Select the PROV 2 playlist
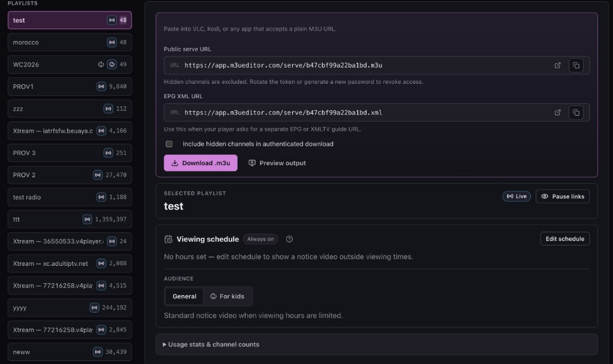Image resolution: width=613 pixels, height=364 pixels. coord(69,175)
